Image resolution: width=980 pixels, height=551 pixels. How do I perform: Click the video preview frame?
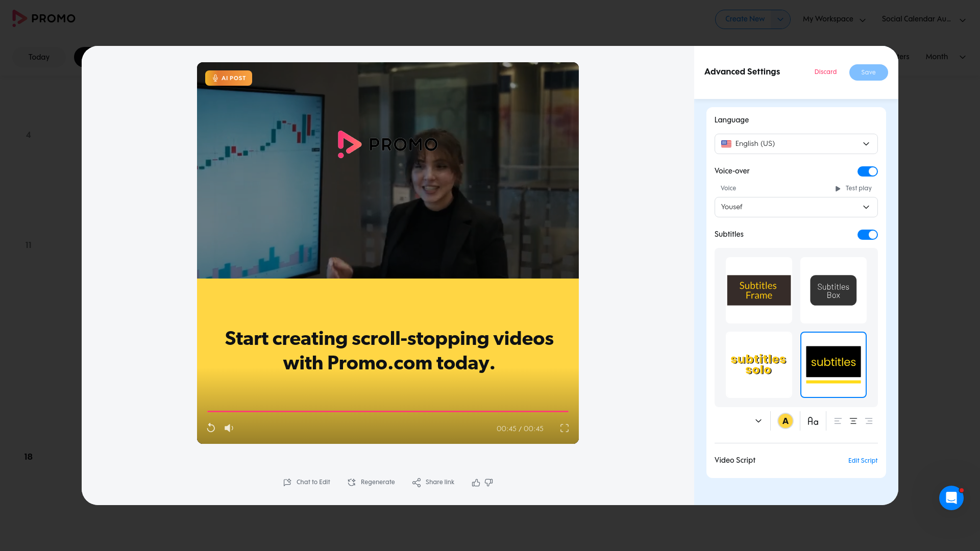click(388, 253)
